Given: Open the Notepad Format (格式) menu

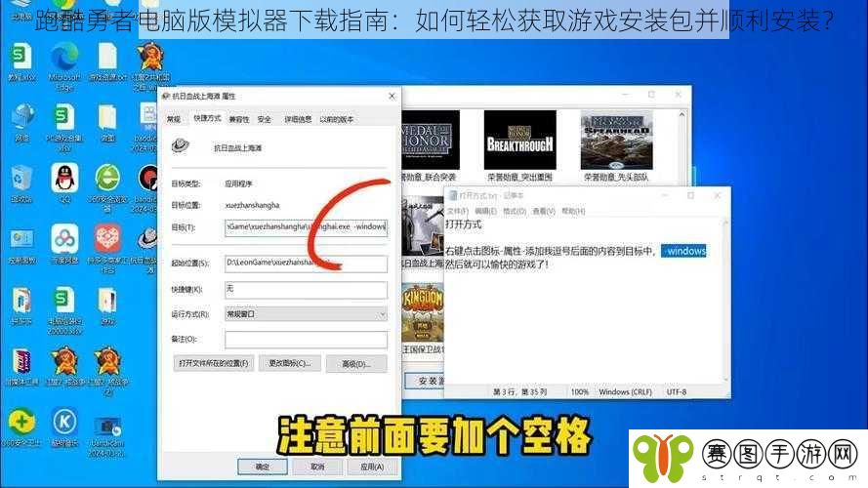Looking at the screenshot, I should tap(515, 212).
